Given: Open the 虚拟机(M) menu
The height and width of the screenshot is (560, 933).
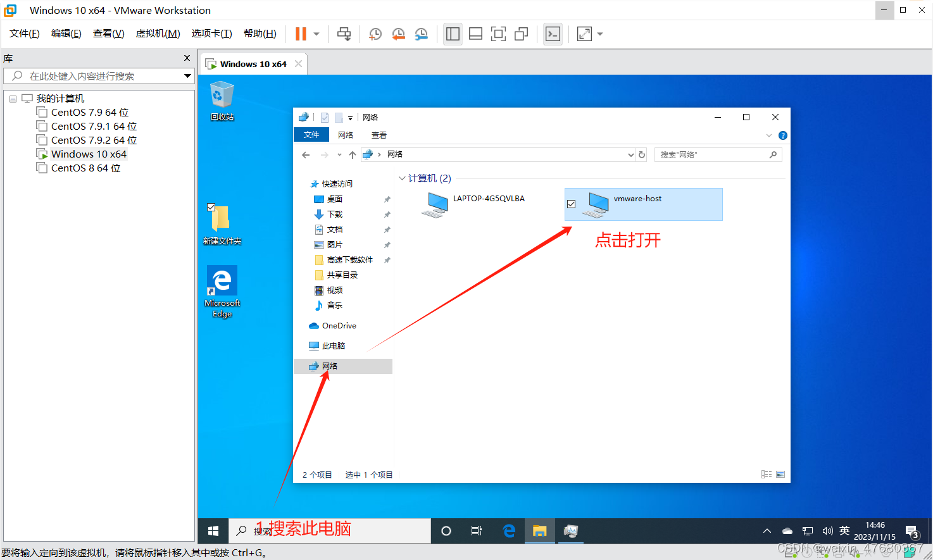Looking at the screenshot, I should click(158, 34).
